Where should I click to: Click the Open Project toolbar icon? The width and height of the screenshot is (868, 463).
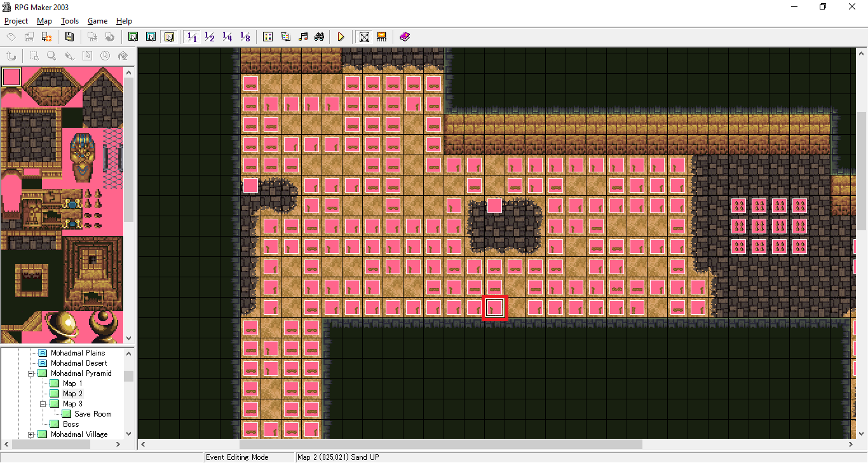29,37
